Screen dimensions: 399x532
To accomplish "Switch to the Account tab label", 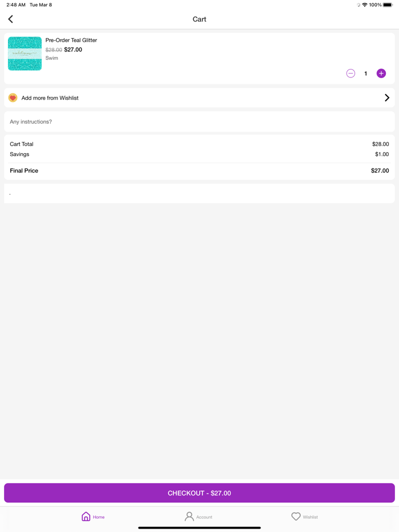I will click(204, 517).
